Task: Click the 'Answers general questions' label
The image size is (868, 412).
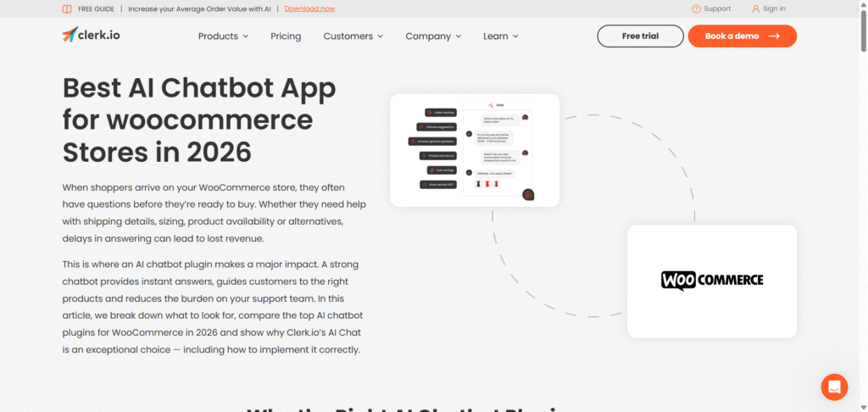Action: click(432, 142)
